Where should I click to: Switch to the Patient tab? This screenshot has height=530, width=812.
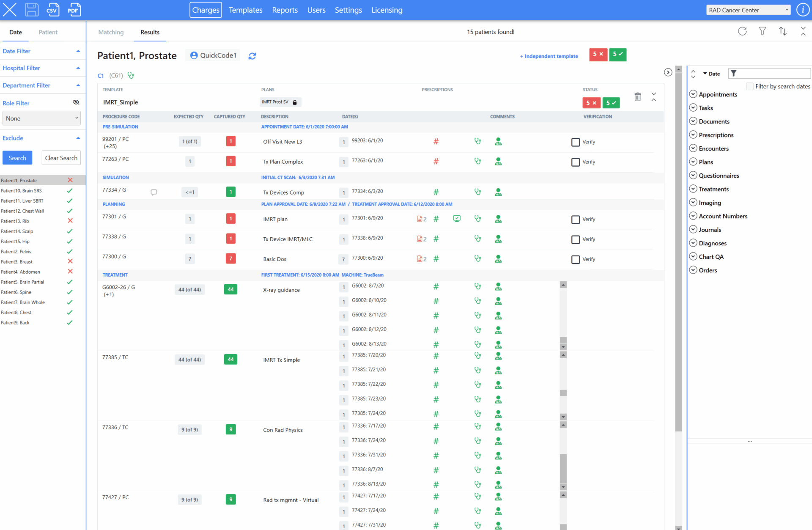(x=48, y=32)
